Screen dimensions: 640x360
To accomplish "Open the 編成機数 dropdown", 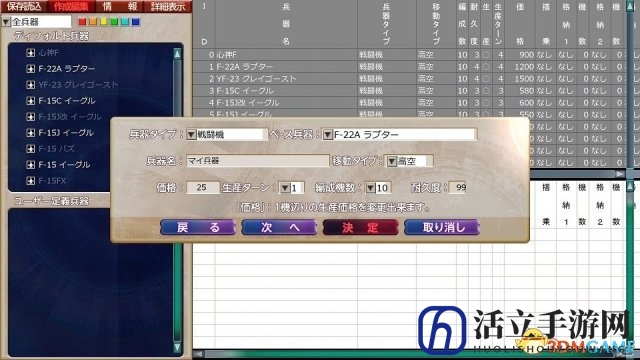I will (x=370, y=188).
